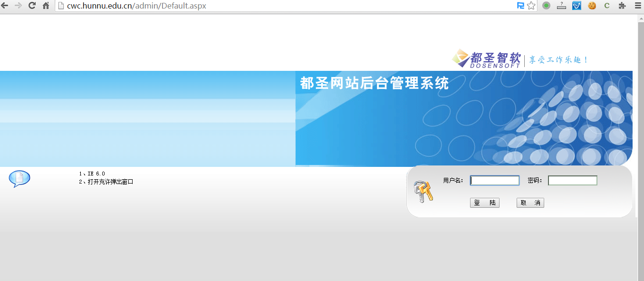Click the 1、IE 6.0 note text

(x=92, y=174)
